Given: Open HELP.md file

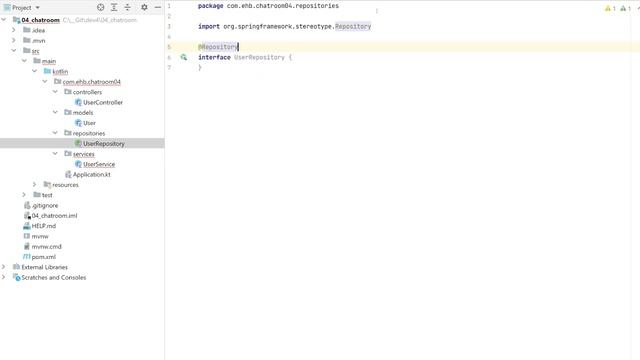Looking at the screenshot, I should [44, 226].
